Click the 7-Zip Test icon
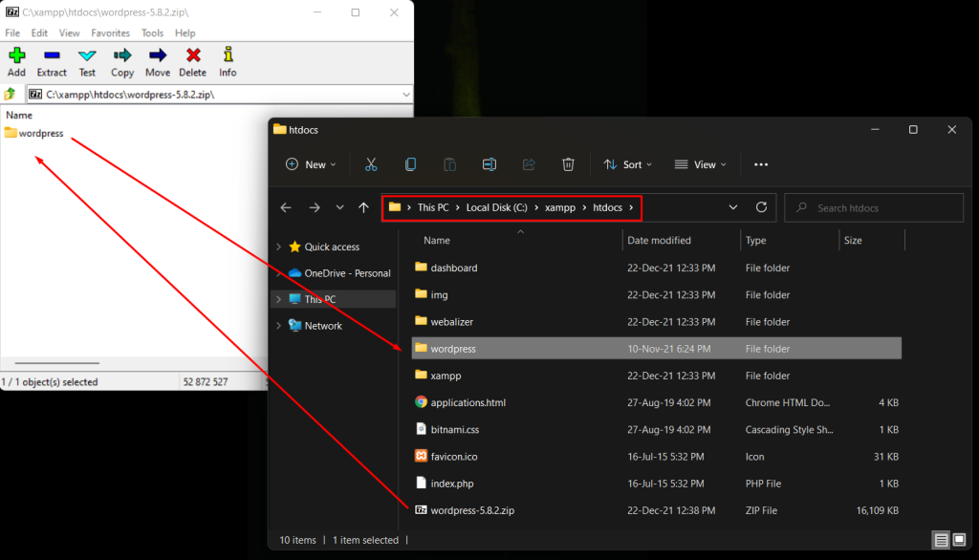979x560 pixels. pyautogui.click(x=87, y=55)
